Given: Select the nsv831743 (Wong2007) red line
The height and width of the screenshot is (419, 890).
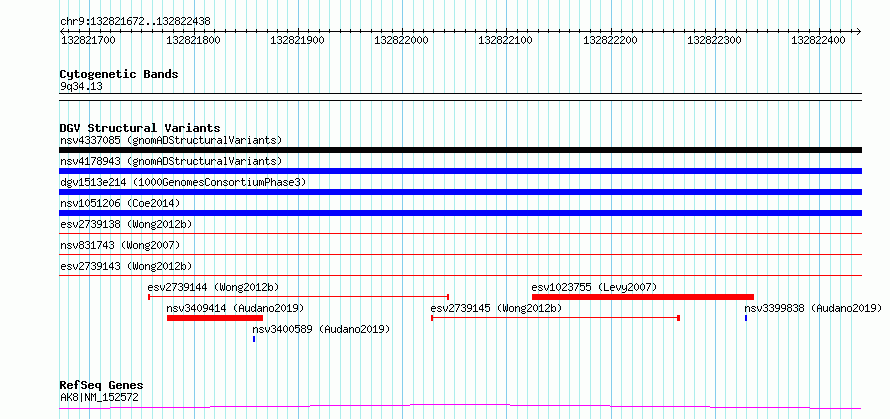Looking at the screenshot, I should click(x=460, y=254).
